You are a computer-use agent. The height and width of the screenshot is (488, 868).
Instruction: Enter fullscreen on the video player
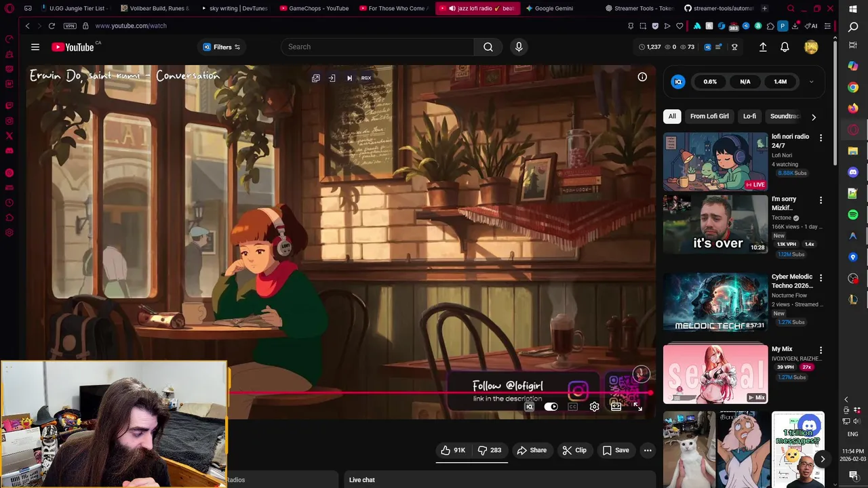(x=637, y=407)
